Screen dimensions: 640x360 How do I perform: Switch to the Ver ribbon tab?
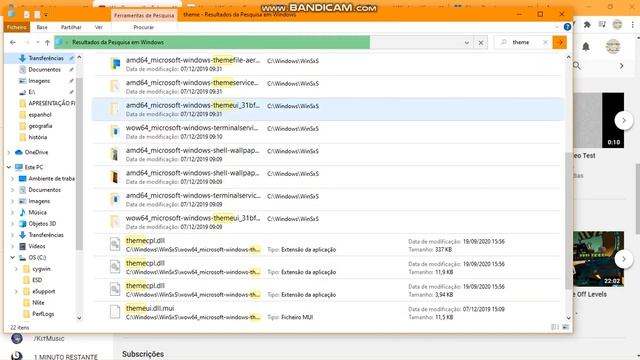tap(99, 27)
